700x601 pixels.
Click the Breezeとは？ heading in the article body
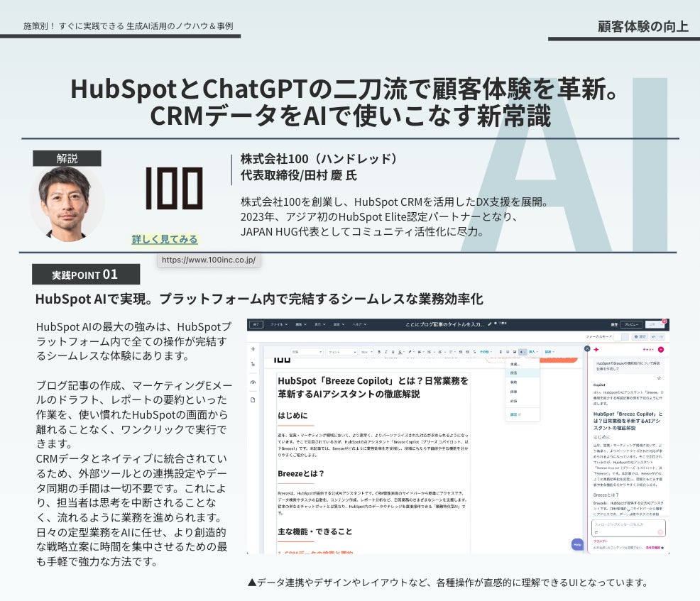tap(300, 473)
